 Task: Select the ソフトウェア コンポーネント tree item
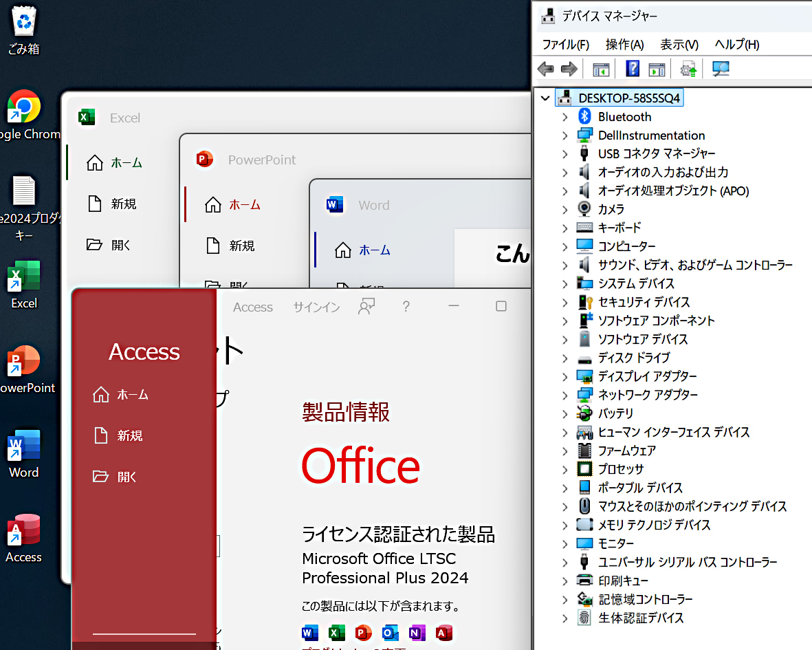pos(645,321)
